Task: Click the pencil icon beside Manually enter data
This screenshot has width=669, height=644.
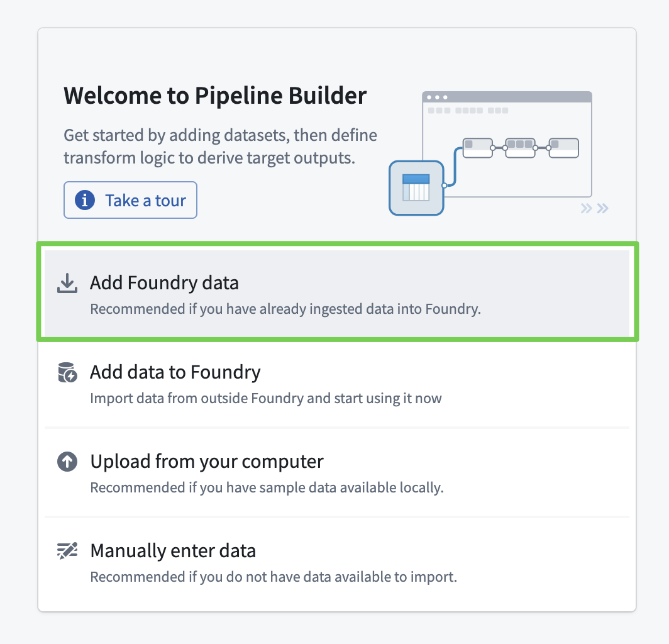Action: (x=67, y=552)
